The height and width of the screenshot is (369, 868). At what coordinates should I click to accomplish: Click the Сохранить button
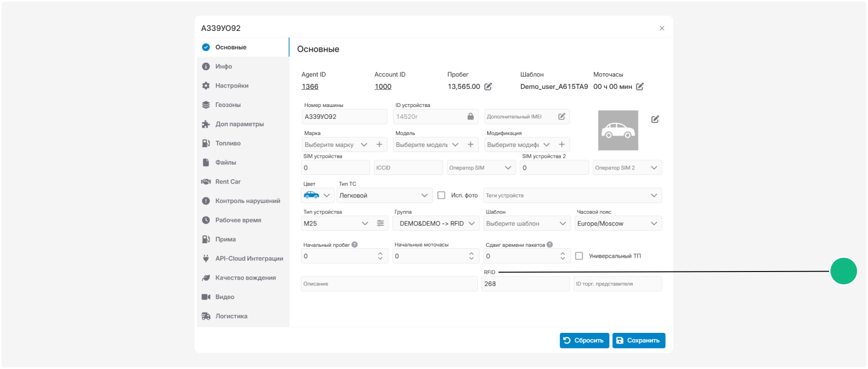(638, 340)
